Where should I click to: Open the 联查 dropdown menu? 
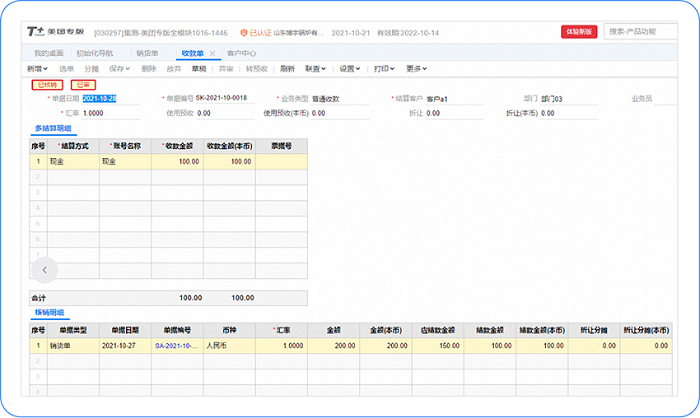coord(316,69)
